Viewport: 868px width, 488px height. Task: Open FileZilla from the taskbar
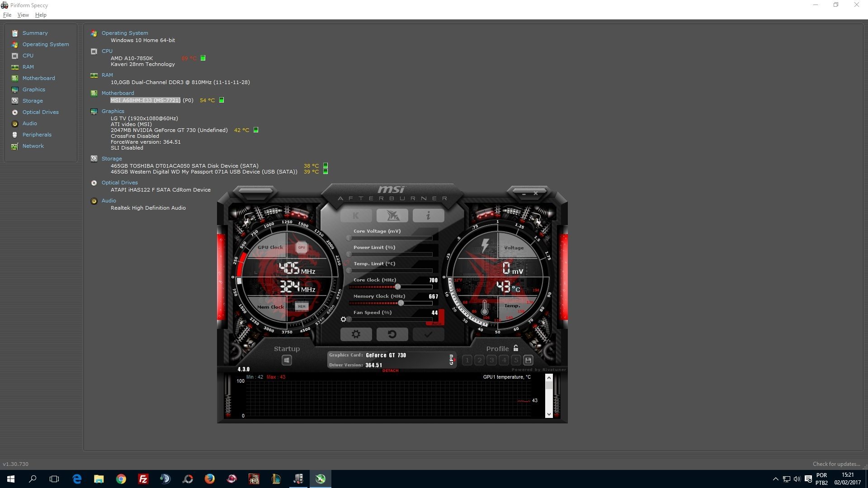[x=143, y=479]
